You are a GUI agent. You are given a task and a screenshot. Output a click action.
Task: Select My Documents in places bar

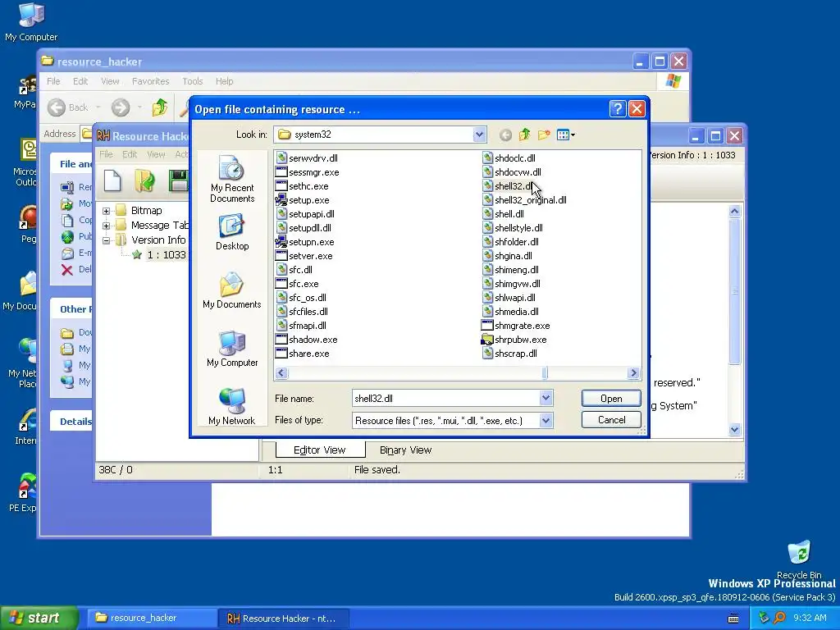click(x=232, y=291)
